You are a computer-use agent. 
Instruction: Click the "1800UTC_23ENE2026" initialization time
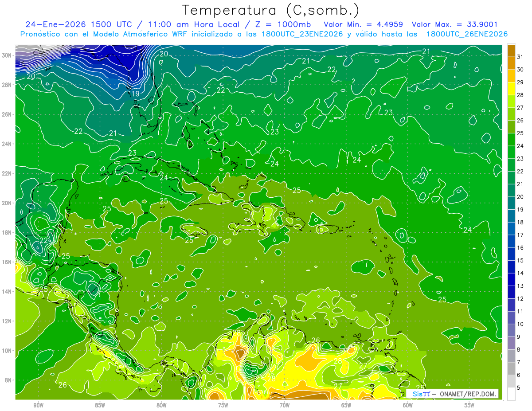tap(302, 34)
